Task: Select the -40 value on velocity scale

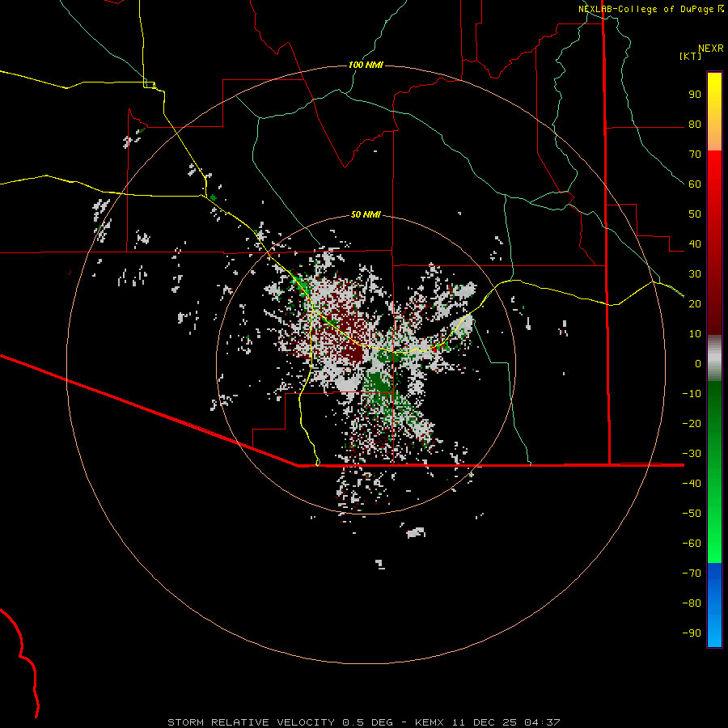Action: 692,484
